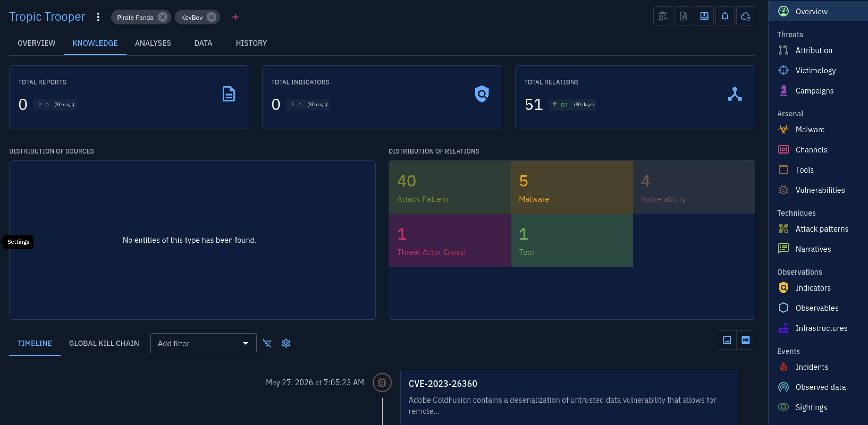Select the TIMELINE tab
868x425 pixels.
[35, 343]
